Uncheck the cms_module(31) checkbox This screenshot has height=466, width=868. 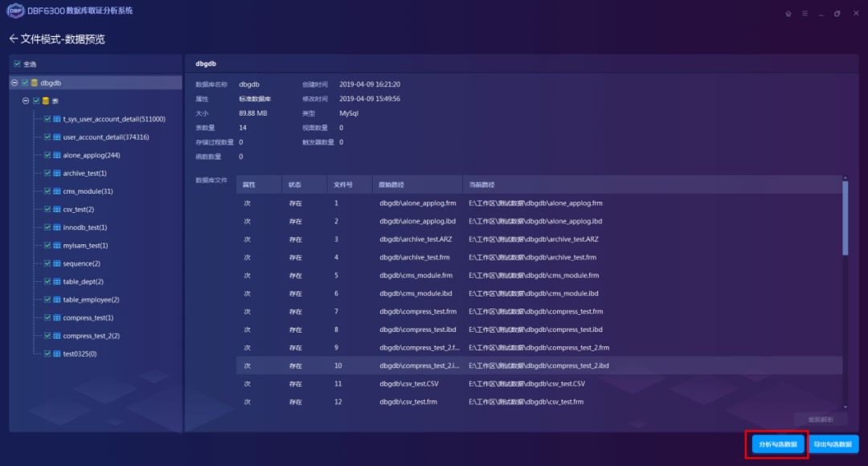pos(47,191)
